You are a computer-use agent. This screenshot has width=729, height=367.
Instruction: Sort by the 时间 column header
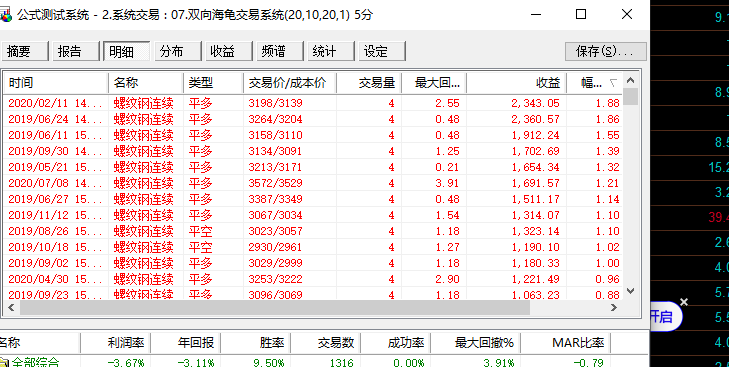(x=56, y=83)
